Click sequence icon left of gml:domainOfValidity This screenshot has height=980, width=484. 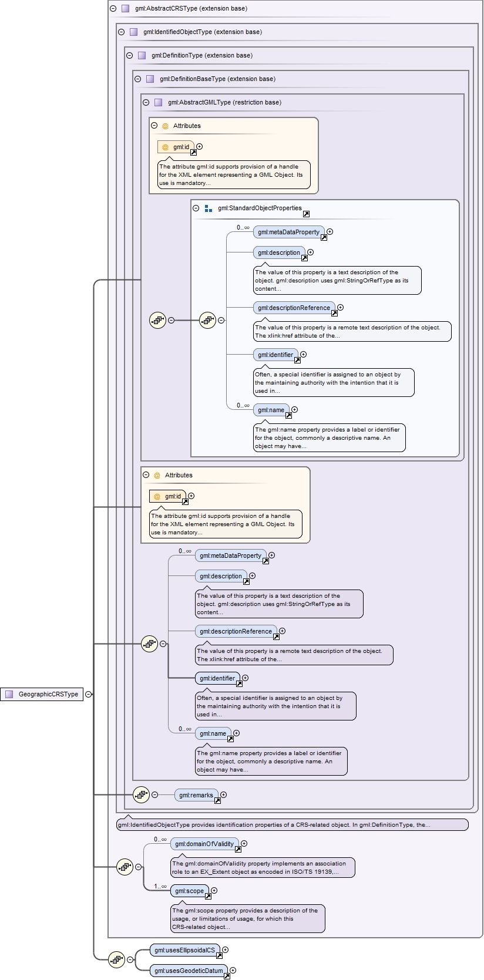[x=125, y=867]
